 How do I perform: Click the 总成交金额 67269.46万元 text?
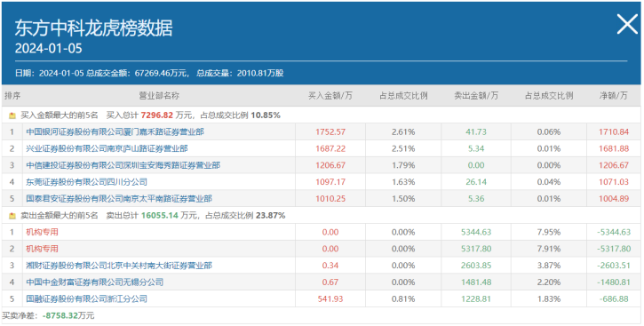[x=138, y=74]
